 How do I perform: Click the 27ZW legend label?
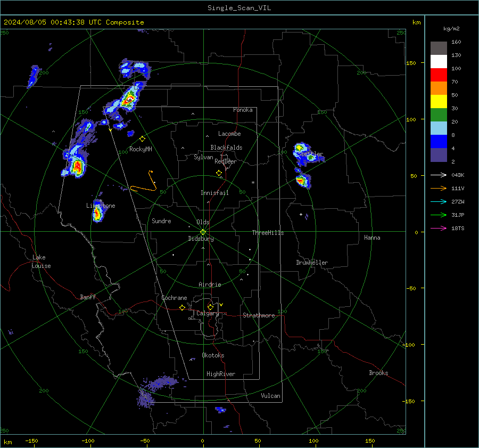tap(458, 201)
